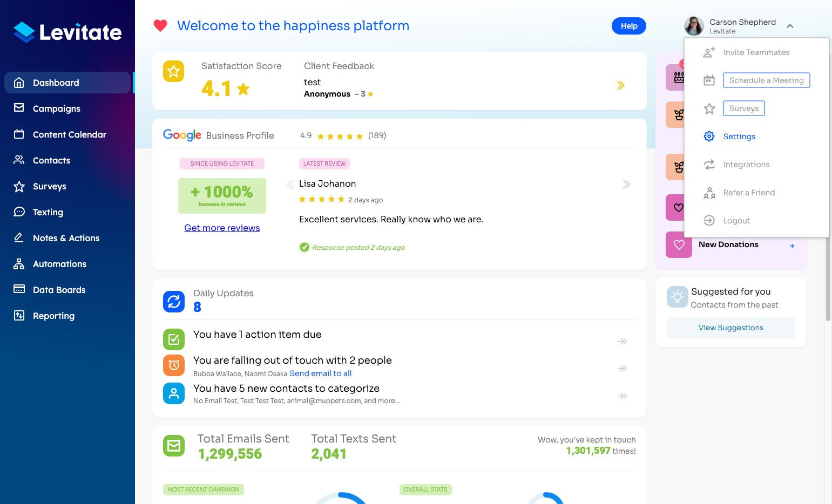Click the blue Daily Updates refresh icon
Image resolution: width=832 pixels, height=504 pixels.
[174, 301]
